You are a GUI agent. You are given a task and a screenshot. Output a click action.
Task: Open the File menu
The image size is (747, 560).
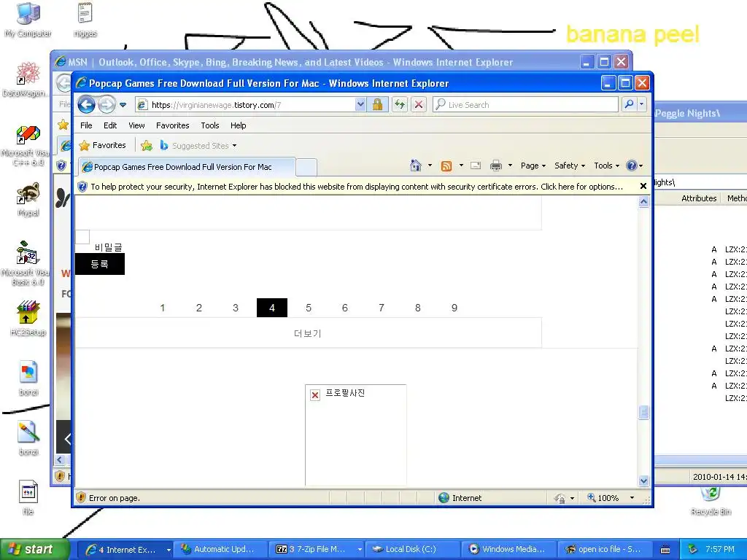point(86,125)
